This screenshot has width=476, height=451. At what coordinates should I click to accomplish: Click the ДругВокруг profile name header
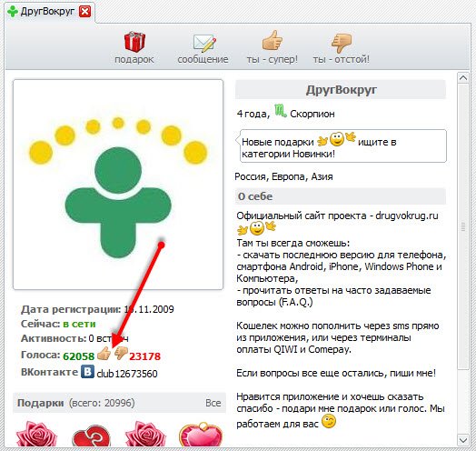tap(341, 90)
